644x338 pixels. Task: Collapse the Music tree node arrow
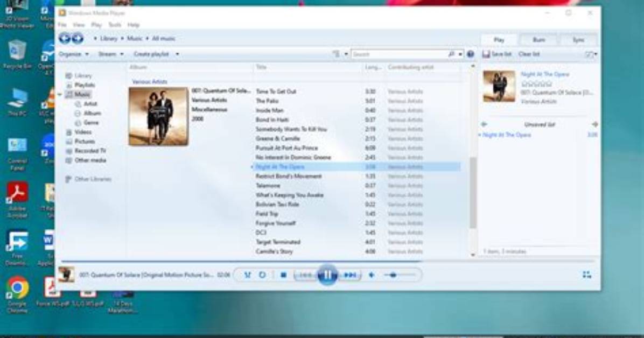(x=60, y=95)
